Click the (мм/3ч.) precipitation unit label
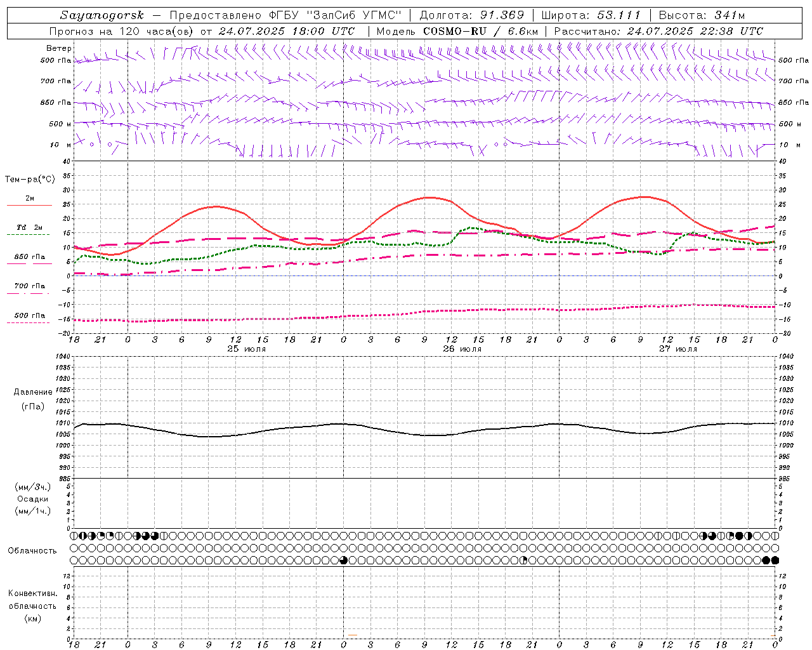This screenshot has width=812, height=650. coord(32,487)
